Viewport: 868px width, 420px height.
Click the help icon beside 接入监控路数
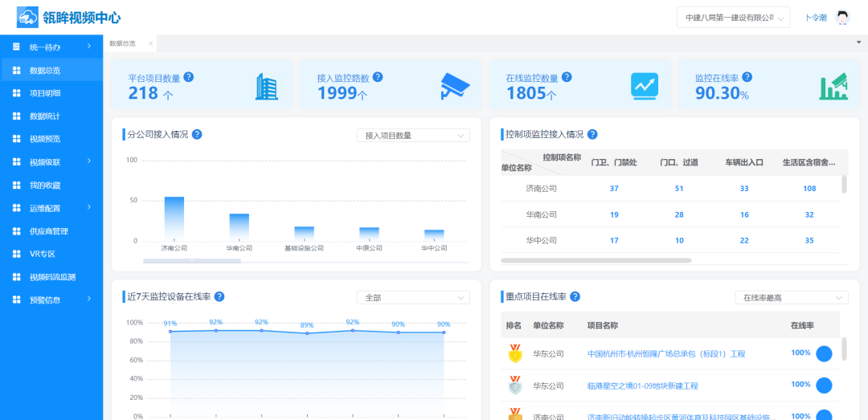pyautogui.click(x=378, y=77)
